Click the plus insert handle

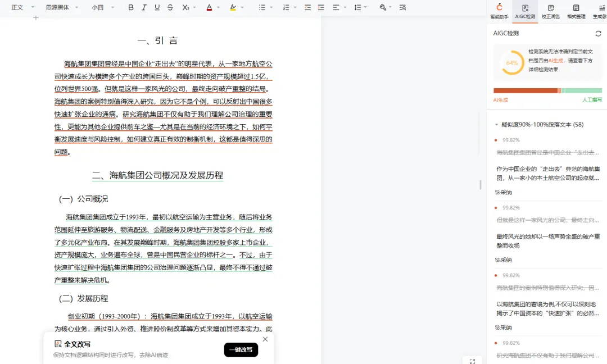[x=36, y=18]
